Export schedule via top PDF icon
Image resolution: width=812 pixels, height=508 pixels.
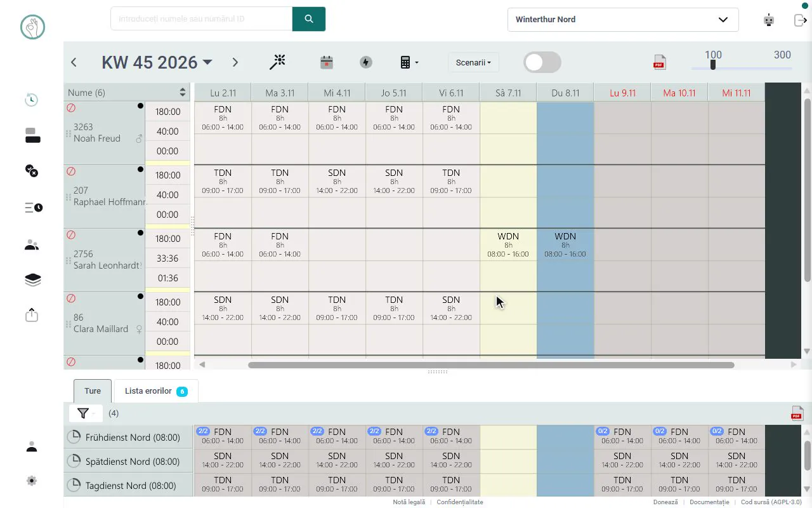(x=659, y=62)
